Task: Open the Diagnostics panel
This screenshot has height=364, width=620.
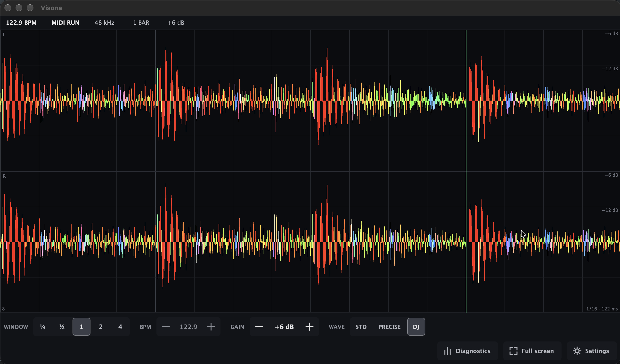Action: 467,351
